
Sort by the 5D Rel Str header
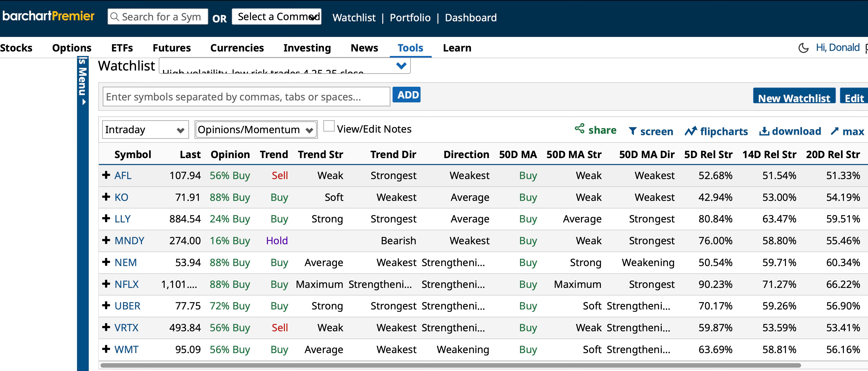coord(708,154)
